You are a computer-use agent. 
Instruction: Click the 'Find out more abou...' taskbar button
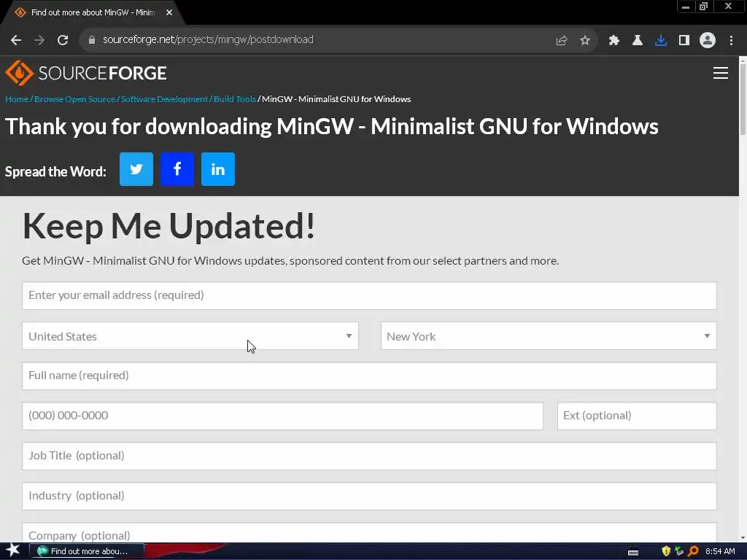point(86,551)
